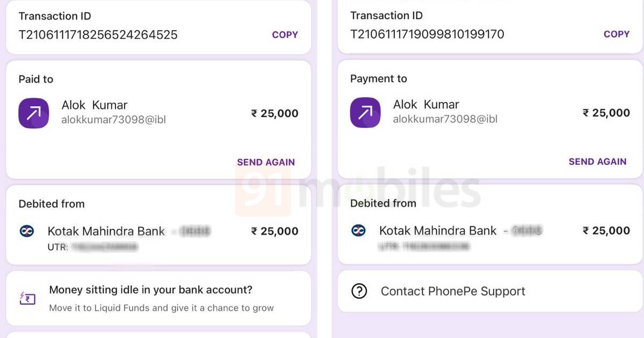This screenshot has height=338, width=644.
Task: Tap Alok Kumar's name in the Paid to card
Action: (94, 105)
